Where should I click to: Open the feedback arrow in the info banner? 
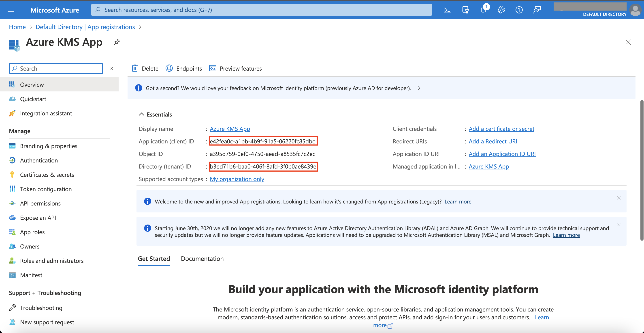pyautogui.click(x=417, y=88)
